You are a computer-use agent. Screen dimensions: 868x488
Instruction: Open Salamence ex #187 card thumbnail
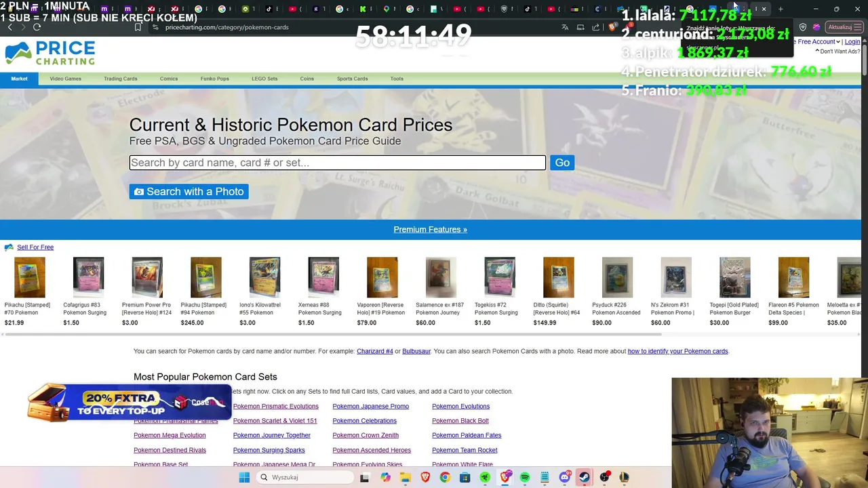[441, 277]
